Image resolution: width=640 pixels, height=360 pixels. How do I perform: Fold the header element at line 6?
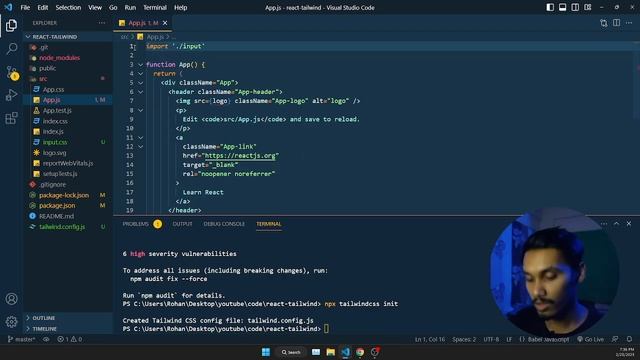140,92
